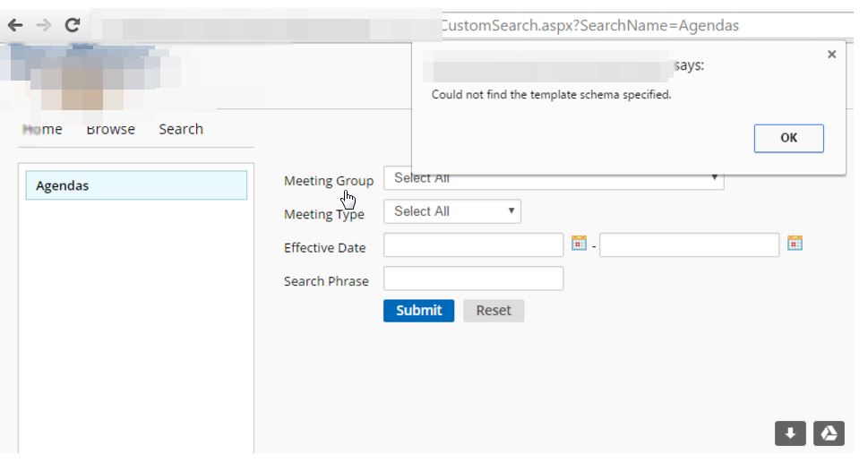Focus the Effective Date end field

689,245
